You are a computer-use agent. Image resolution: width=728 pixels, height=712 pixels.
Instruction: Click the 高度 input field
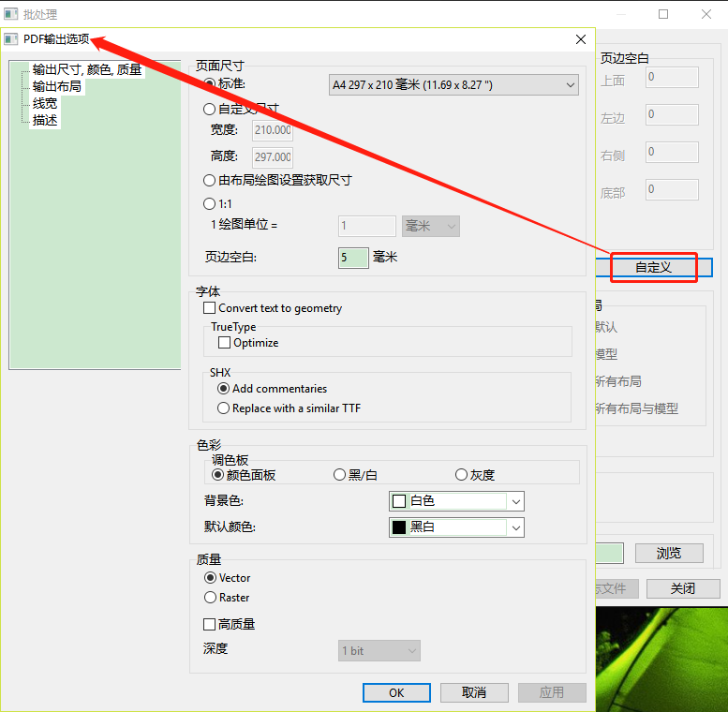(273, 156)
